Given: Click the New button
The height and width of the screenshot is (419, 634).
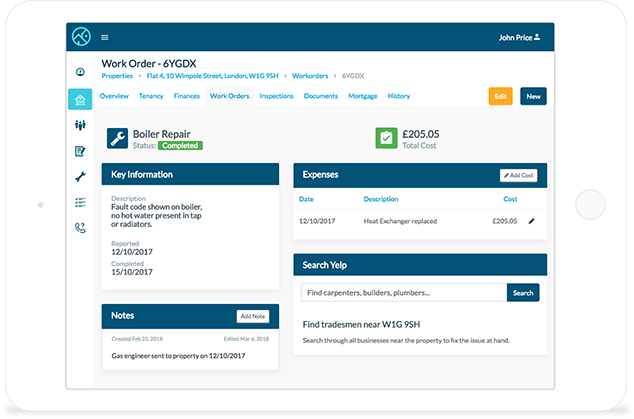Looking at the screenshot, I should pyautogui.click(x=533, y=96).
